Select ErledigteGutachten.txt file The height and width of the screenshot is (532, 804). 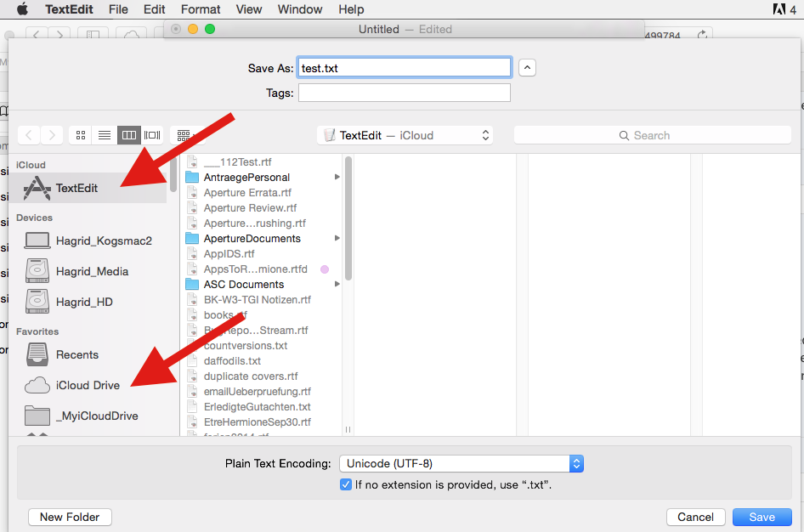click(x=257, y=407)
